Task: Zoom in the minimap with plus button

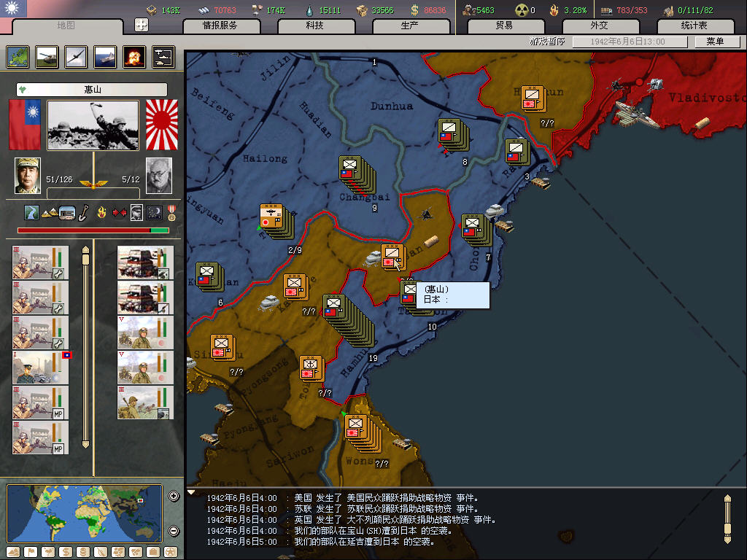Action: click(174, 496)
